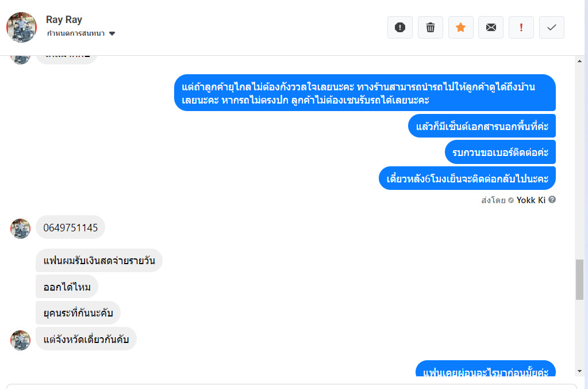Click the help icon next to Yokk Ki
The height and width of the screenshot is (389, 588).
pos(552,200)
